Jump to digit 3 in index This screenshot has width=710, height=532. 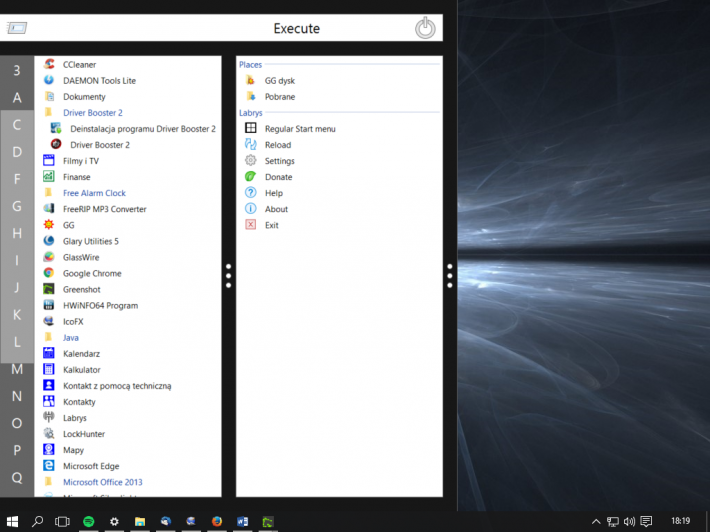(17, 70)
